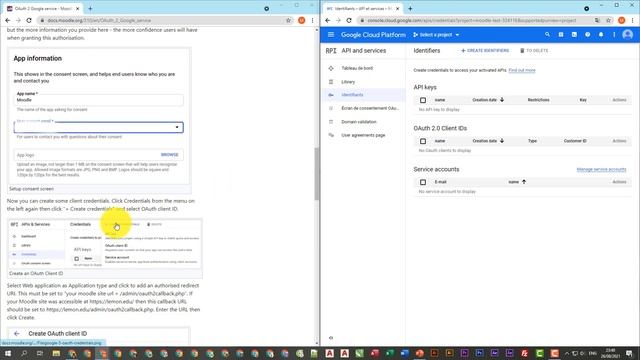This screenshot has height=360, width=640.
Task: Open the Create an OAuth Client ID thumbnail
Action: 105,244
